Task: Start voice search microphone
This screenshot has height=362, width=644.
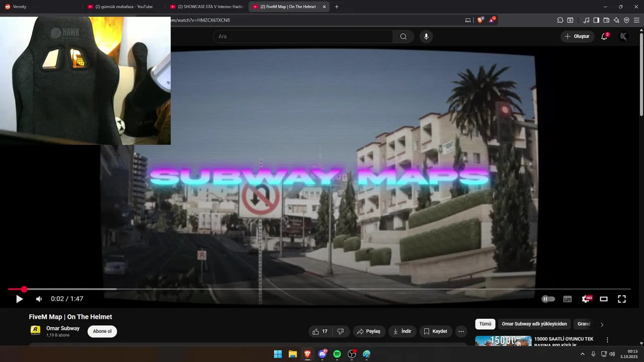Action: (x=426, y=36)
